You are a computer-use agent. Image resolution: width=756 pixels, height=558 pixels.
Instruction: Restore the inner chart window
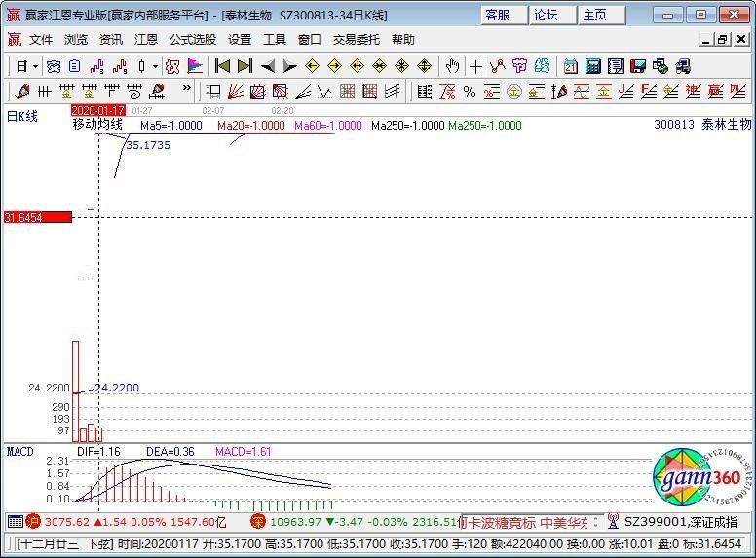[x=722, y=40]
